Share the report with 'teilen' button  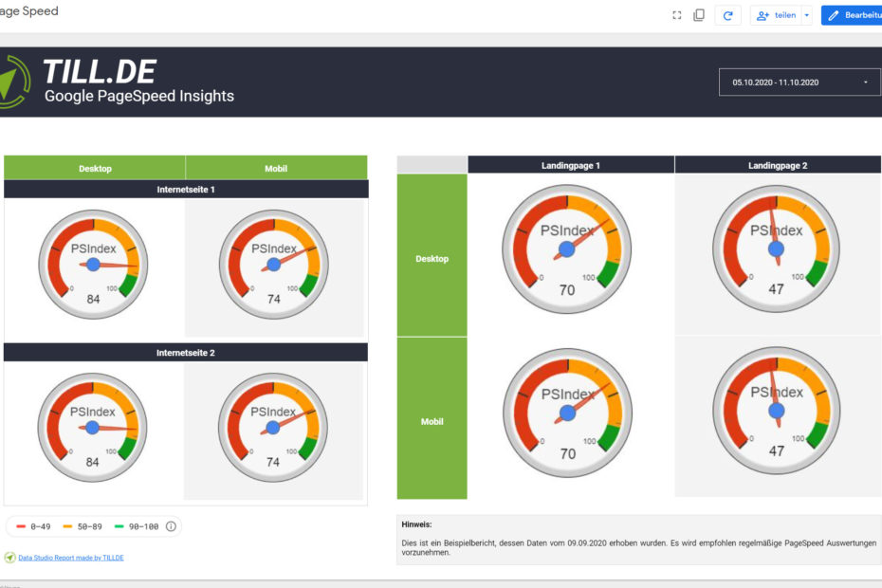[776, 15]
